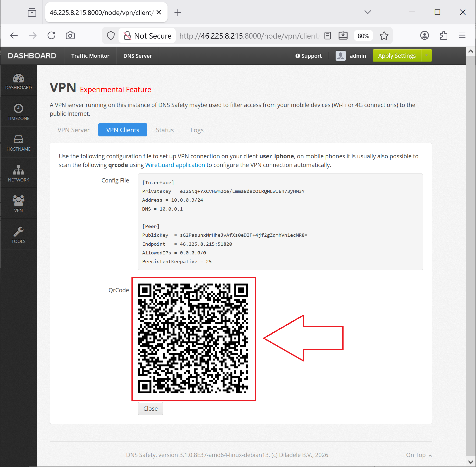
Task: Click the browser forward arrow
Action: (33, 36)
